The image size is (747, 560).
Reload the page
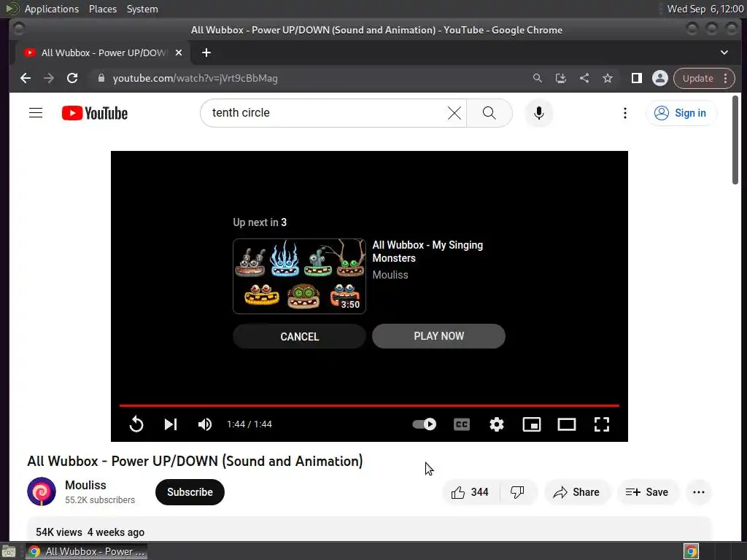point(72,78)
